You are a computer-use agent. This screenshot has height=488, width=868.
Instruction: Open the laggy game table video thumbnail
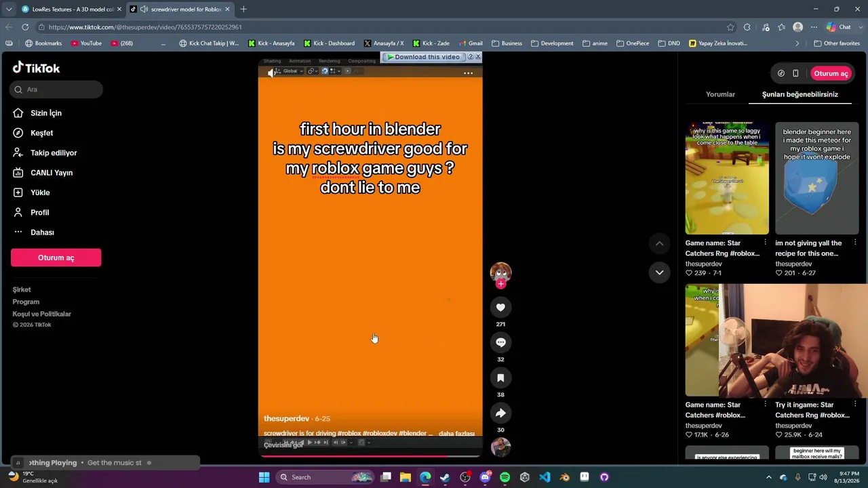click(727, 178)
